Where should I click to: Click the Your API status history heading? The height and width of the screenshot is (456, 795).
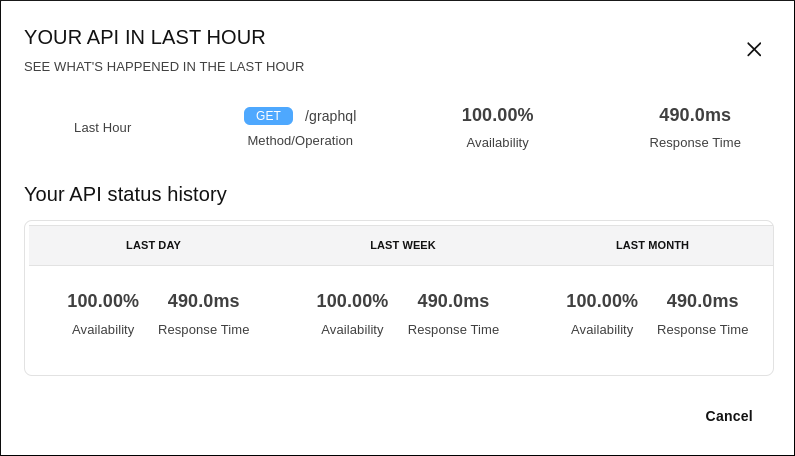(x=125, y=194)
